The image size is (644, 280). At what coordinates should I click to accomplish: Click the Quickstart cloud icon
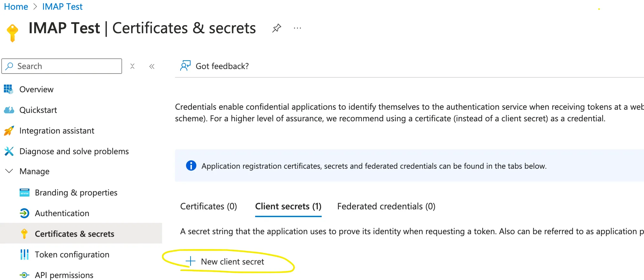[x=9, y=110]
